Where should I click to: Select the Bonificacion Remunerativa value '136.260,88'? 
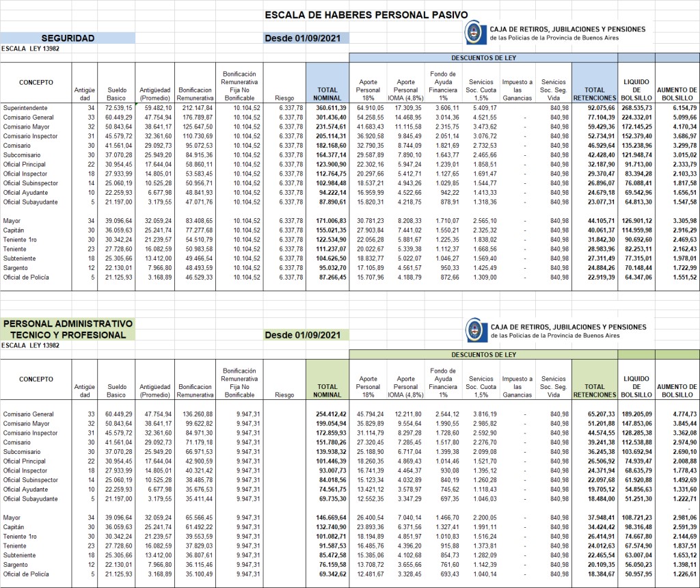(198, 414)
